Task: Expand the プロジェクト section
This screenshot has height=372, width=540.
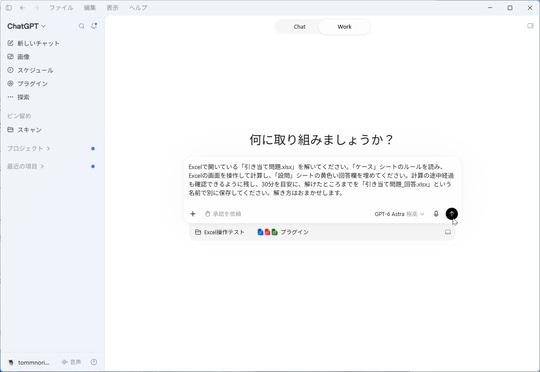Action: point(29,148)
